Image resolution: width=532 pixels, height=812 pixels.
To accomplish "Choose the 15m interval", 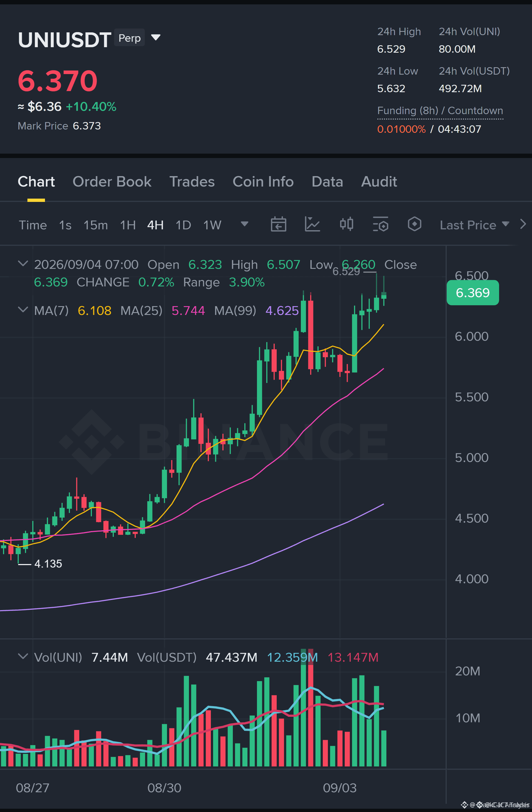I will point(95,225).
